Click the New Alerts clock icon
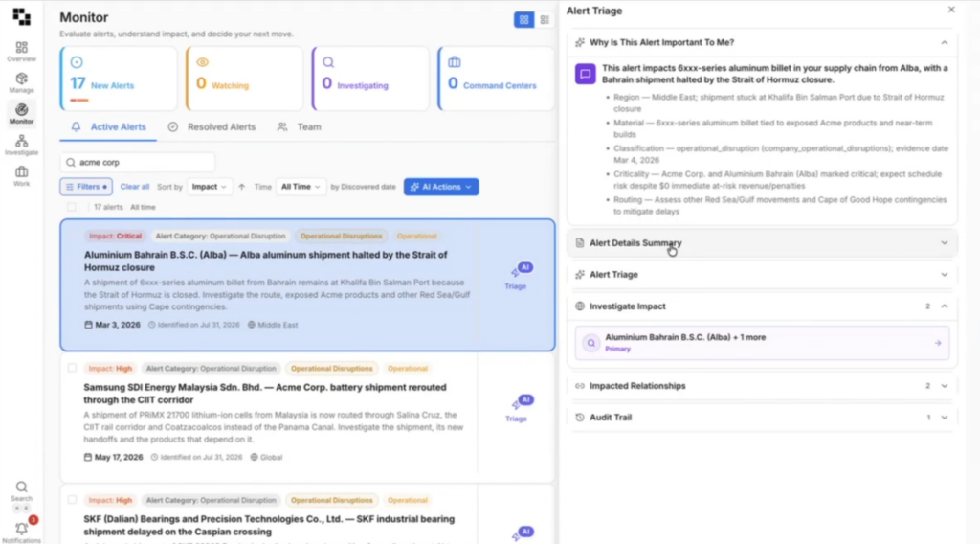This screenshot has height=544, width=980. pyautogui.click(x=77, y=62)
